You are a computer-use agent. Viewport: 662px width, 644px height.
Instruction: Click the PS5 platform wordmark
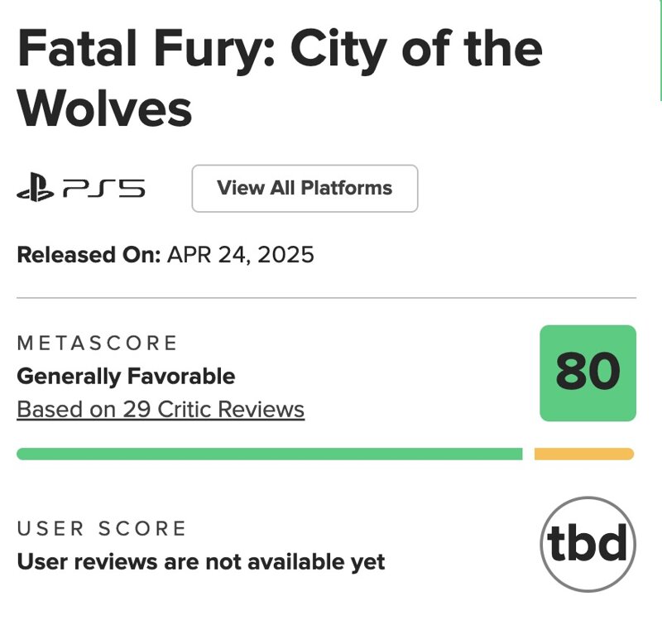click(104, 189)
